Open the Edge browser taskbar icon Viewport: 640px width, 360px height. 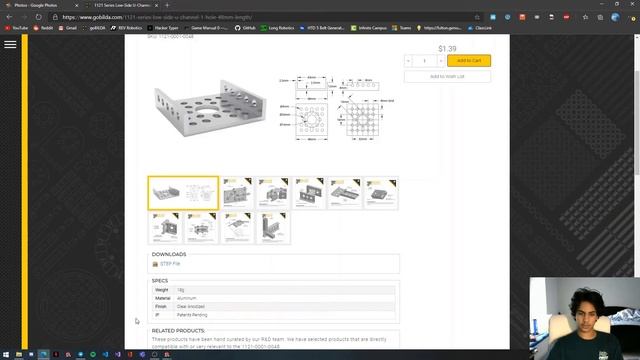[43, 355]
